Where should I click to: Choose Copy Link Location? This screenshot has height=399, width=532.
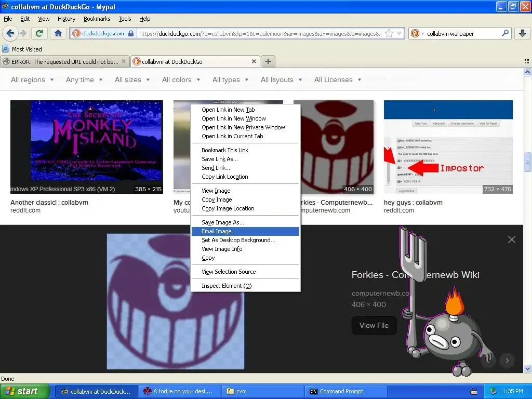[x=245, y=177]
